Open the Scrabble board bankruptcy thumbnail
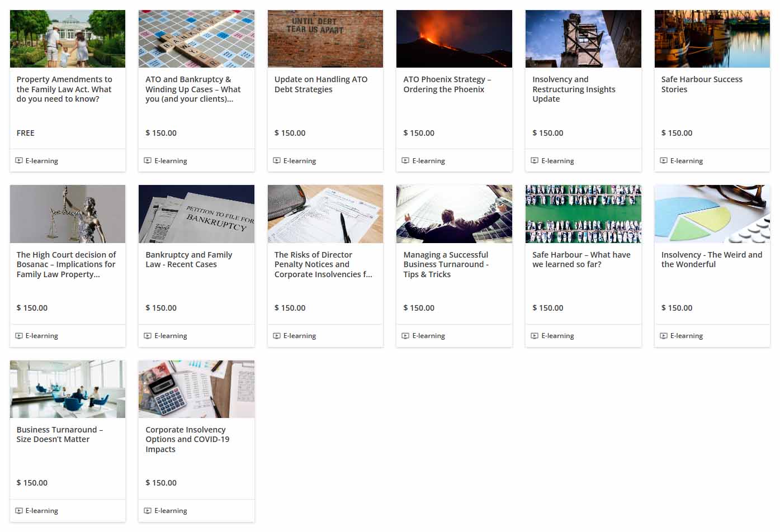Viewport: 780px width, 532px height. click(196, 39)
